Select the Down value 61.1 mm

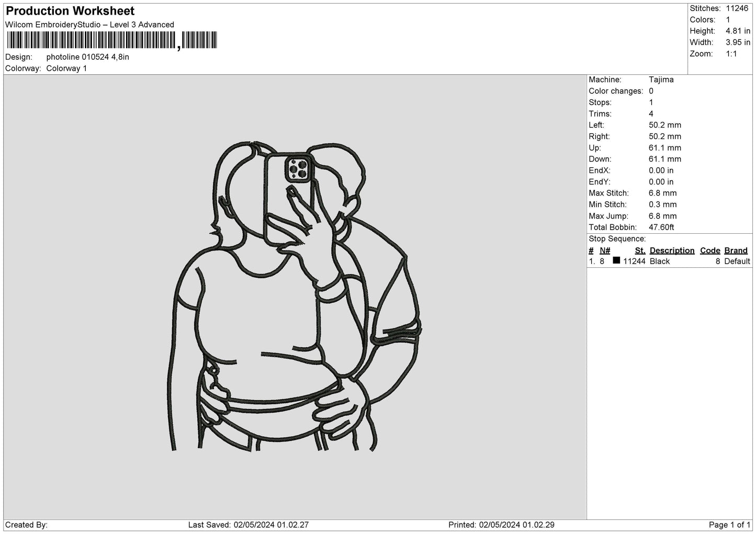pos(665,159)
